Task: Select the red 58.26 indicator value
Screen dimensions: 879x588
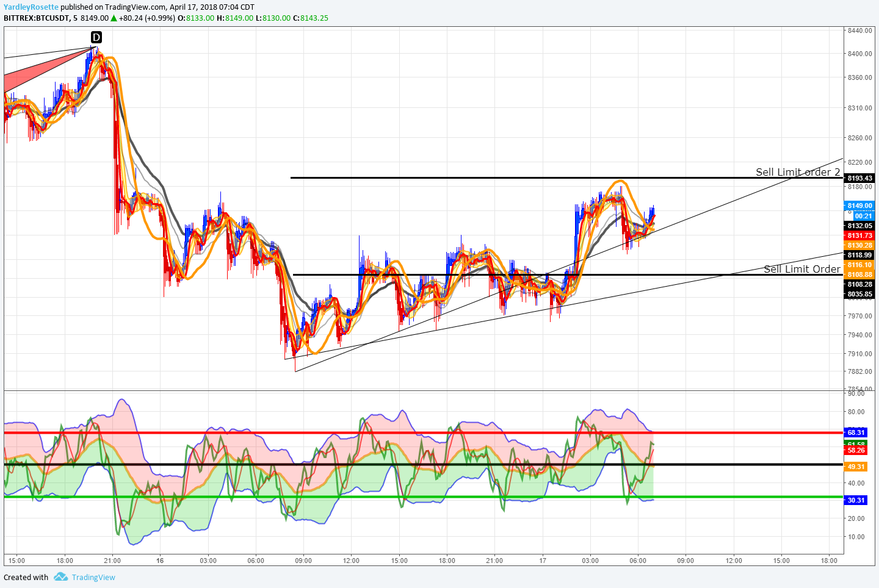Action: (856, 450)
